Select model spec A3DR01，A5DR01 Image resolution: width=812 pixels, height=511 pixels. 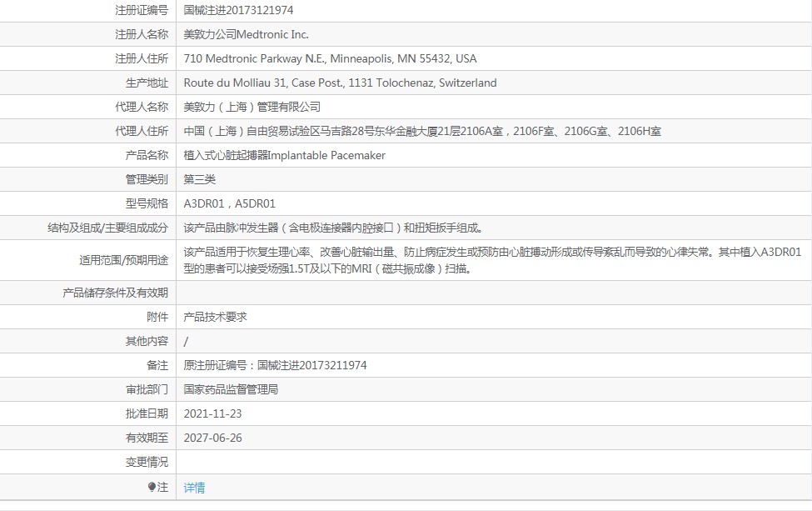(229, 203)
